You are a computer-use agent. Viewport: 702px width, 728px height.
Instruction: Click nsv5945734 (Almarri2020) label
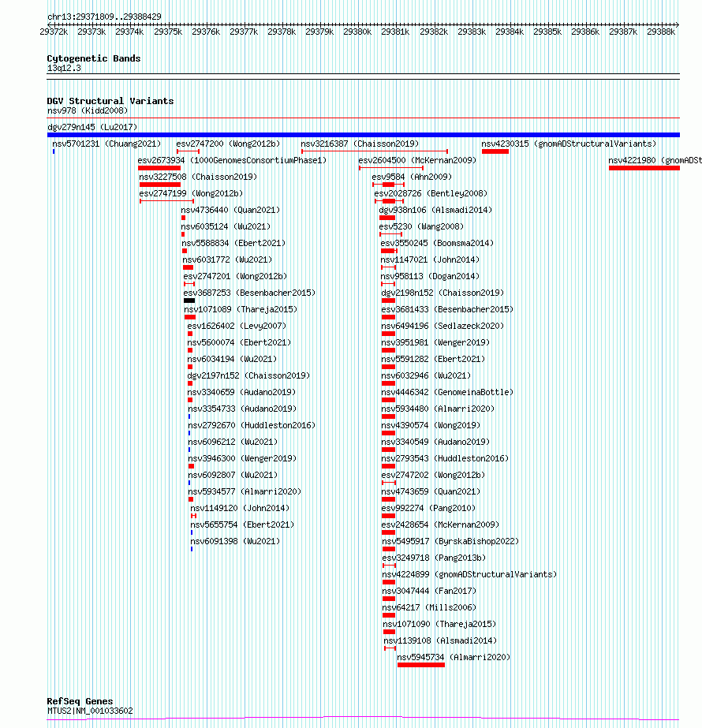coord(454,658)
